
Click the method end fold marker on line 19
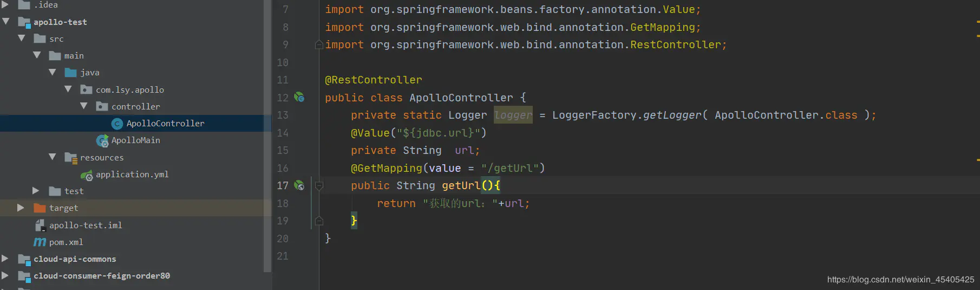click(x=319, y=221)
